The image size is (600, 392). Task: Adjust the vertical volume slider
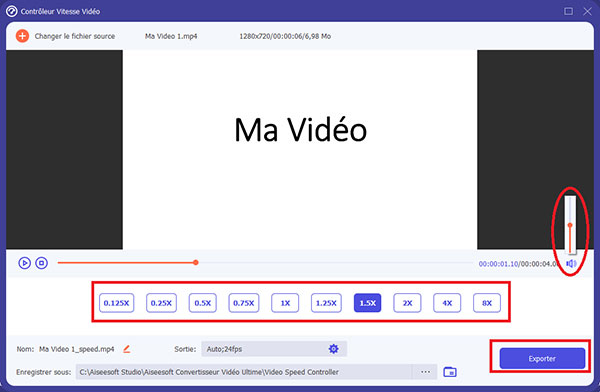pyautogui.click(x=570, y=225)
